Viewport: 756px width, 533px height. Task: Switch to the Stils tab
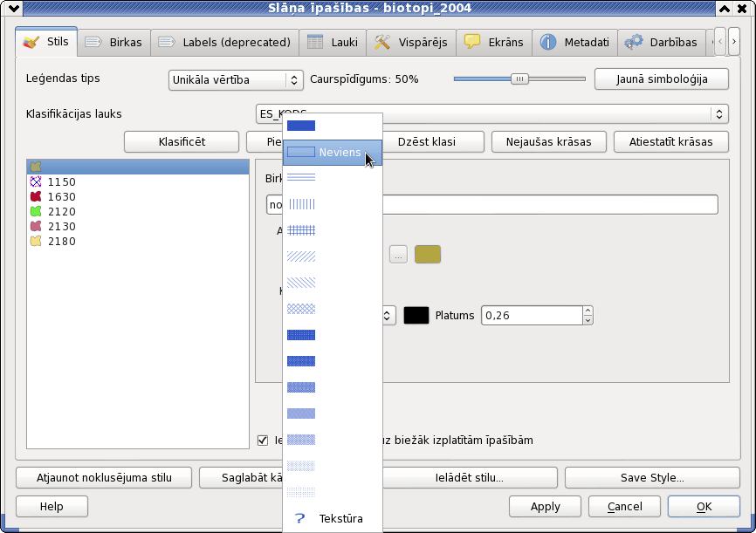pos(46,42)
